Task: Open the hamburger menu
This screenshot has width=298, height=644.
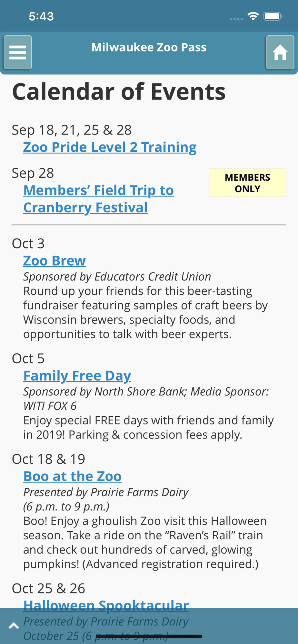Action: coord(18,52)
